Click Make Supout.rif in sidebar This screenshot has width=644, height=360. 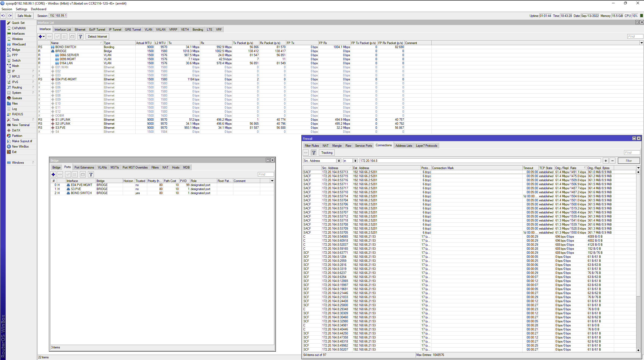click(x=22, y=141)
